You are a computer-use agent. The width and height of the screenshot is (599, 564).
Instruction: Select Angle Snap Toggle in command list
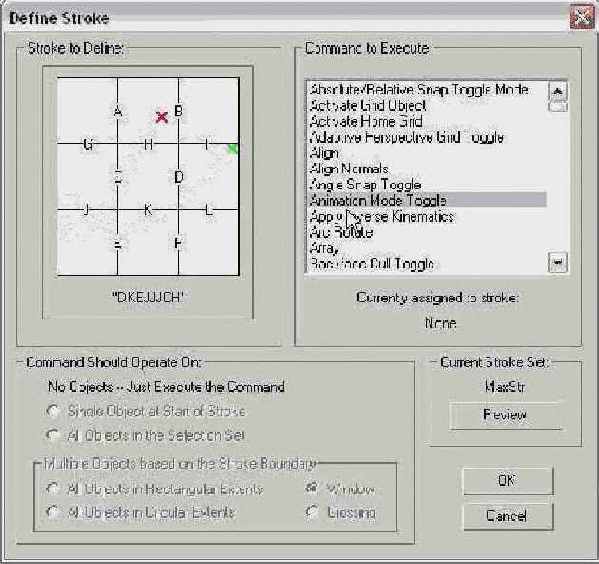(x=365, y=185)
